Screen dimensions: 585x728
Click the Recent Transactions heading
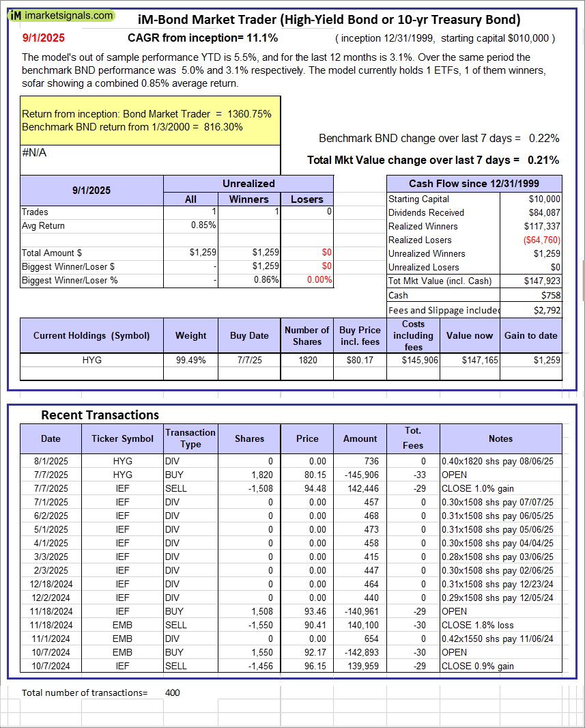[x=100, y=415]
